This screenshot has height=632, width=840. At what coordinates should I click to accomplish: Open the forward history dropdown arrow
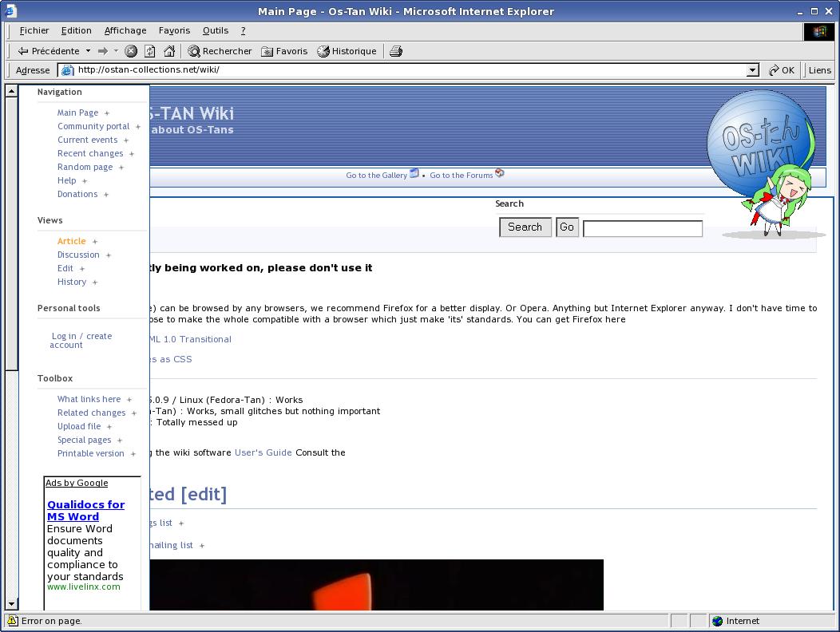(x=116, y=51)
